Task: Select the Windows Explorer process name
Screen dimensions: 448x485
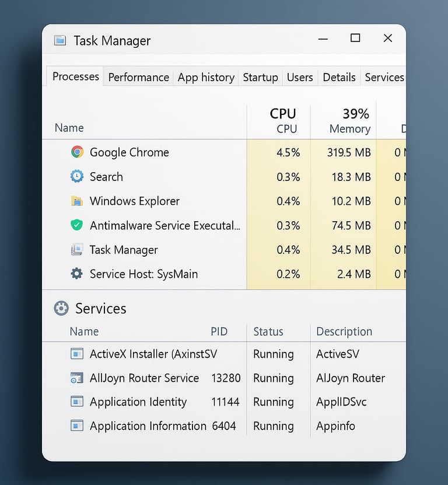Action: (135, 201)
